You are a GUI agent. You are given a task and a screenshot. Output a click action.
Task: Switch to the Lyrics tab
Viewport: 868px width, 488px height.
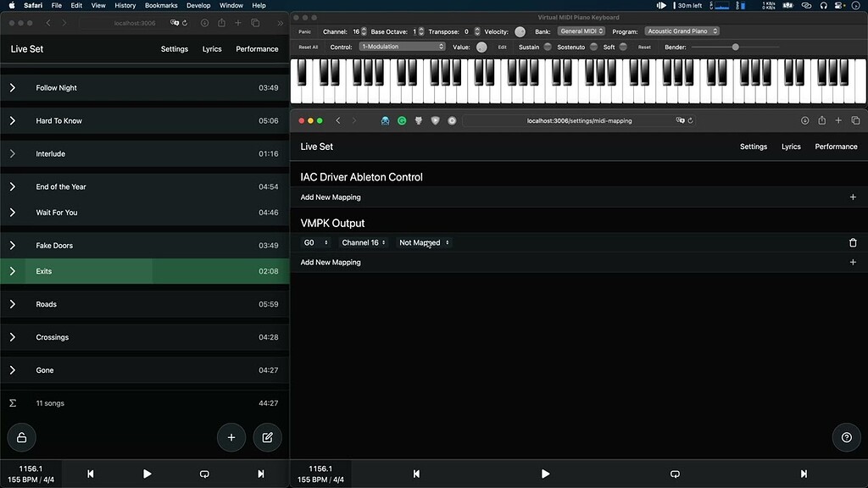coord(790,146)
